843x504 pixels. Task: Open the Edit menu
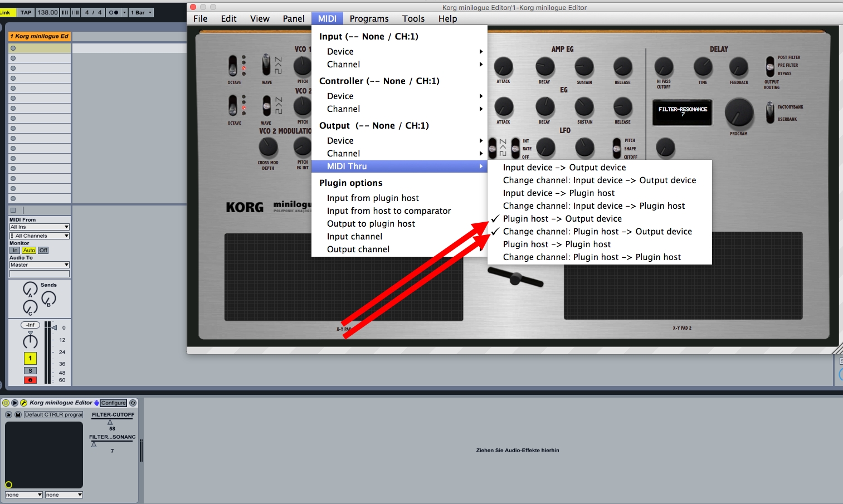click(229, 18)
